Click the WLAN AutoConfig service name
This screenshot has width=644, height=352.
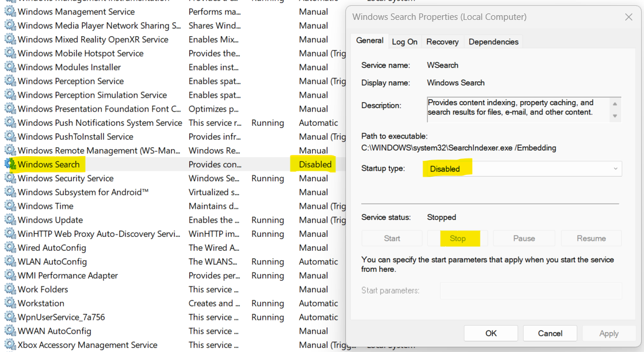coord(52,261)
